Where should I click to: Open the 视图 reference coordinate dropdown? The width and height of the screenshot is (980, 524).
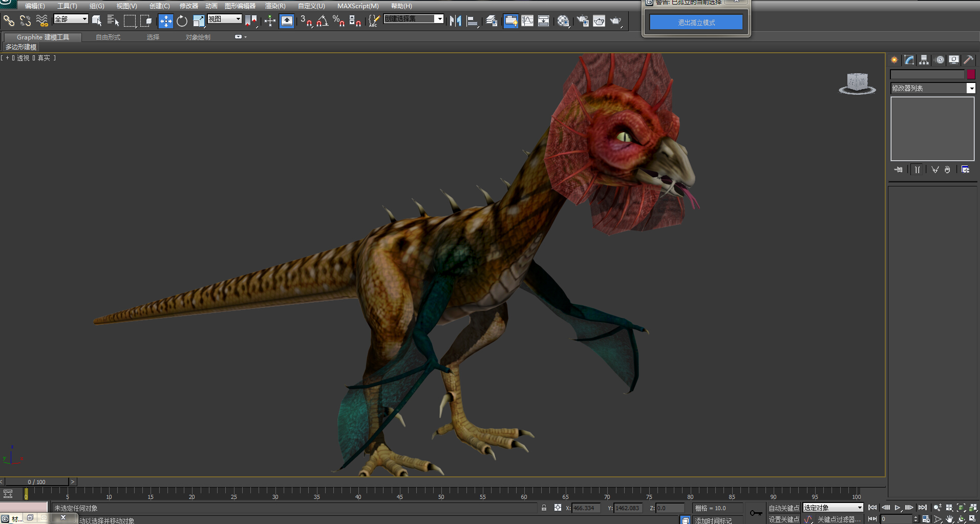point(224,19)
